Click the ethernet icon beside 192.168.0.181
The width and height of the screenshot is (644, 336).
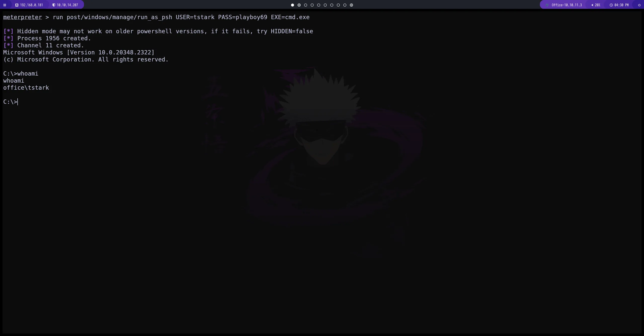tap(17, 5)
